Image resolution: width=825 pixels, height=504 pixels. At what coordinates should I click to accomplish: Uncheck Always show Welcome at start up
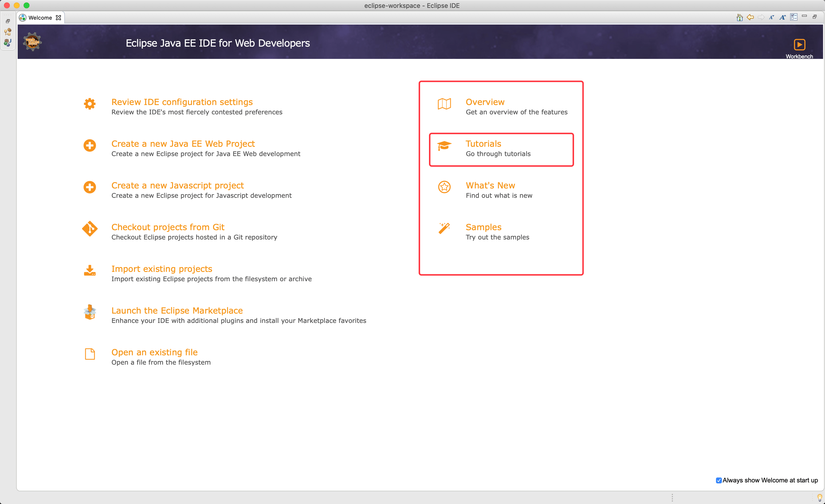click(718, 480)
